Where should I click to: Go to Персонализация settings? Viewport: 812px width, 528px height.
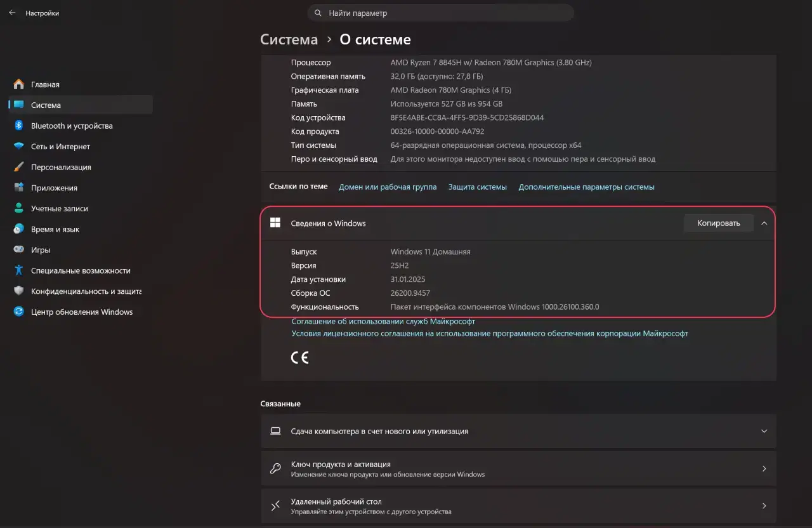click(x=80, y=168)
